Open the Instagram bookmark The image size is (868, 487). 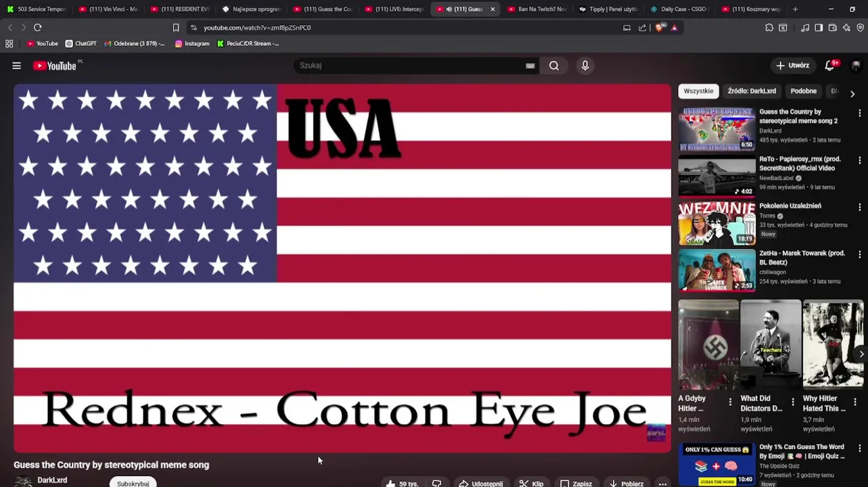tap(192, 43)
